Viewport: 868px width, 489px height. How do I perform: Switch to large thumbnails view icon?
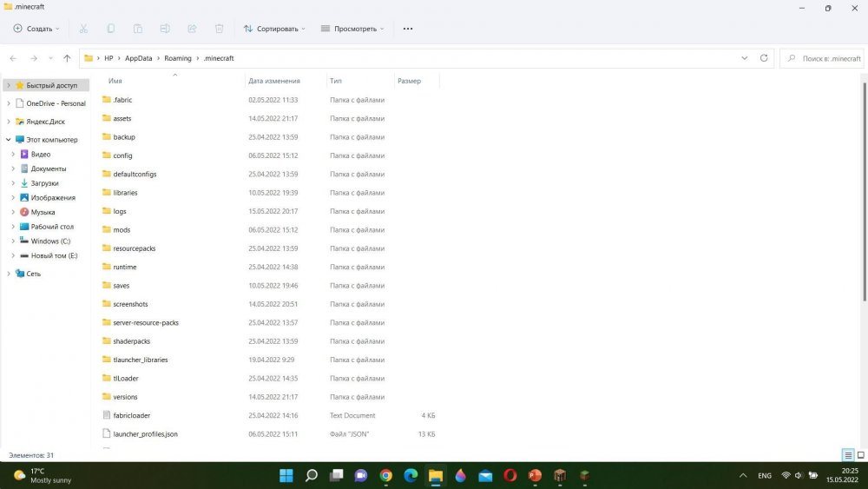click(861, 455)
